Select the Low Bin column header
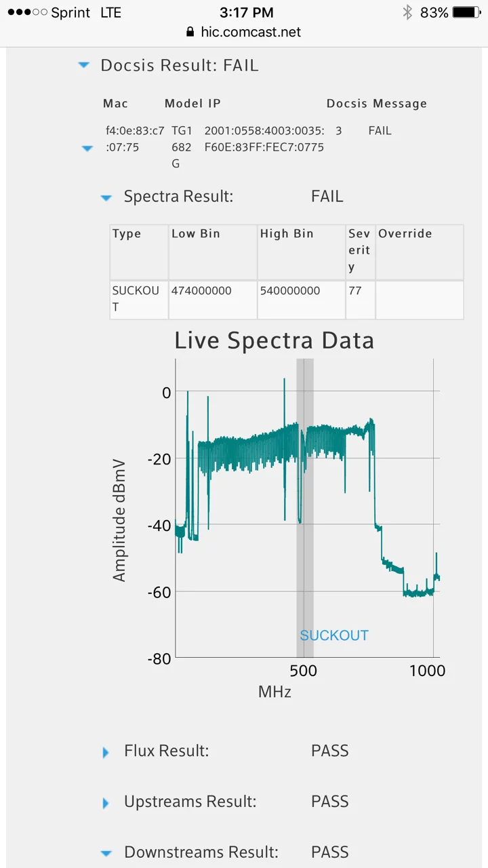The image size is (488, 868). 196,234
